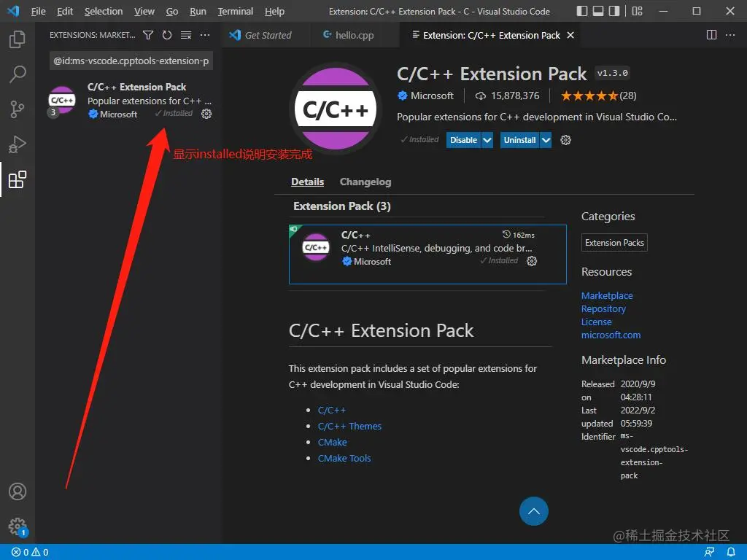Click the scroll-to-top arrow button
Image resolution: width=747 pixels, height=560 pixels.
[534, 511]
